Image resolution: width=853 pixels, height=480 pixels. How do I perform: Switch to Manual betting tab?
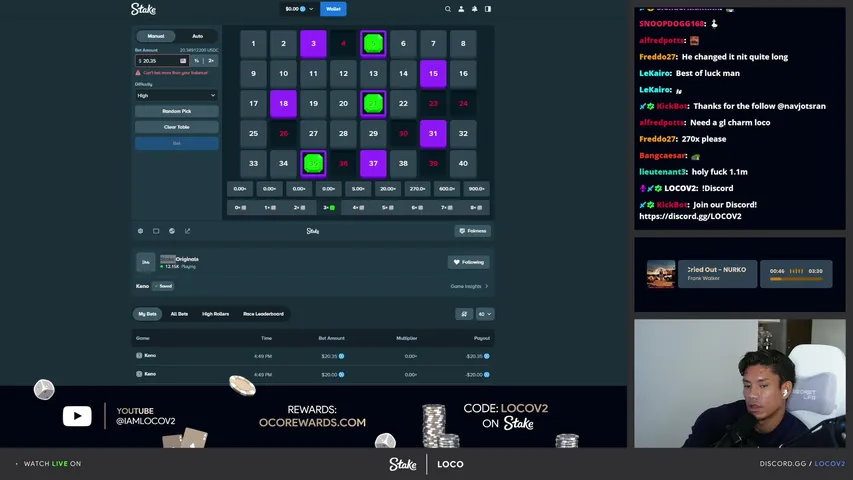coord(156,36)
